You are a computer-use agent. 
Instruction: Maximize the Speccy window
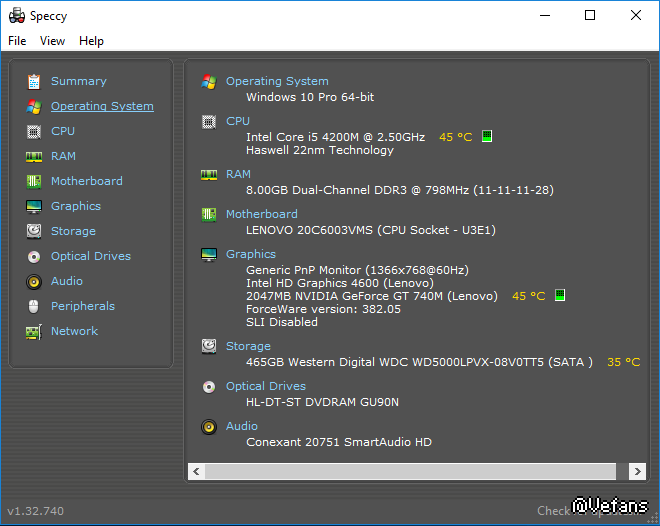tap(590, 16)
